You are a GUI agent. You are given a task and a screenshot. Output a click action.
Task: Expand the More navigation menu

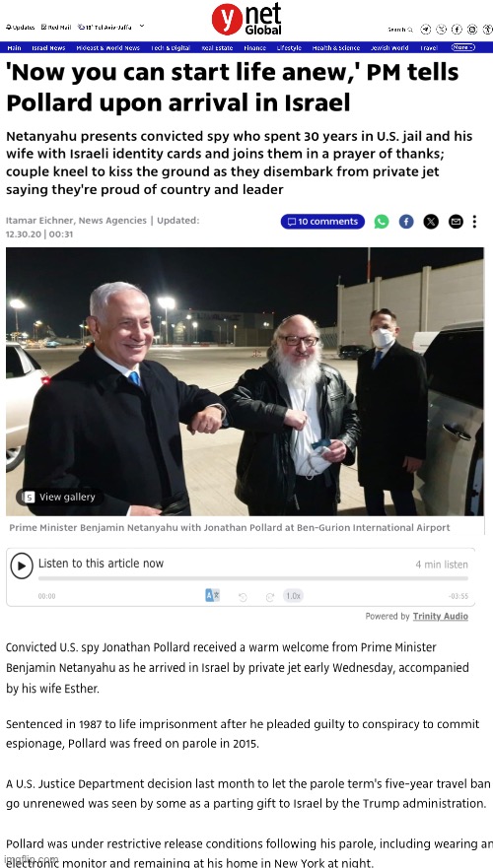(463, 47)
